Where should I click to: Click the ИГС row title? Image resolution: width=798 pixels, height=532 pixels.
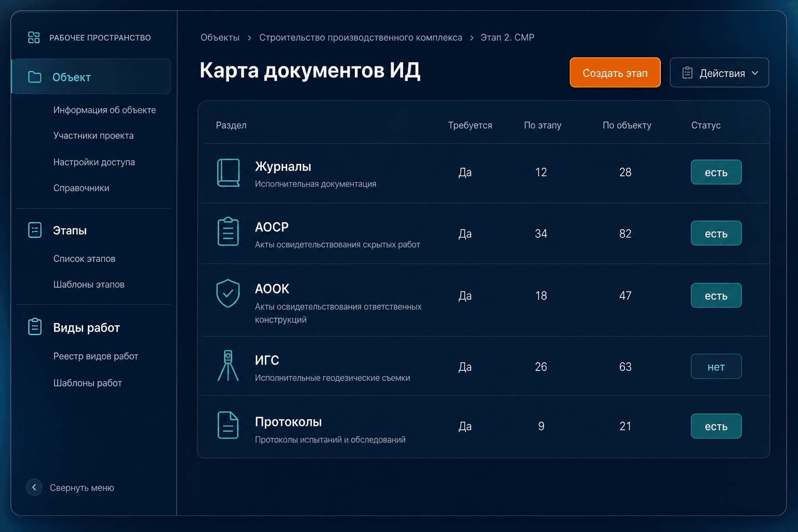267,360
